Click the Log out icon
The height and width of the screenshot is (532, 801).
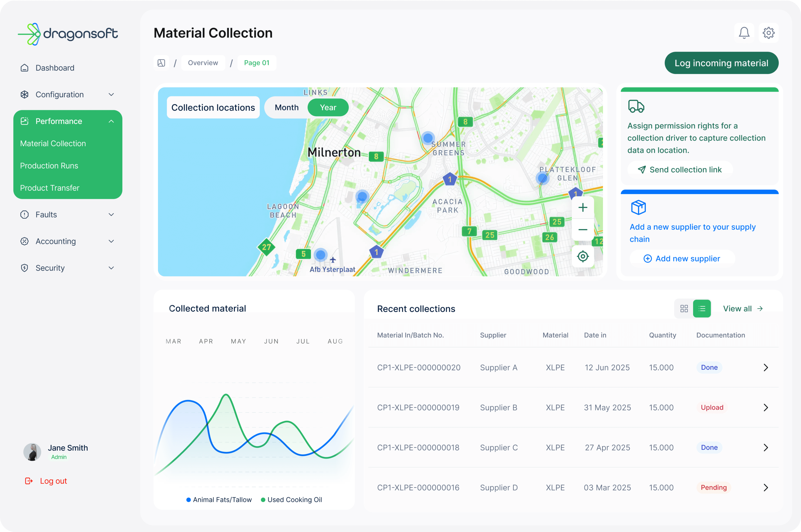click(29, 481)
